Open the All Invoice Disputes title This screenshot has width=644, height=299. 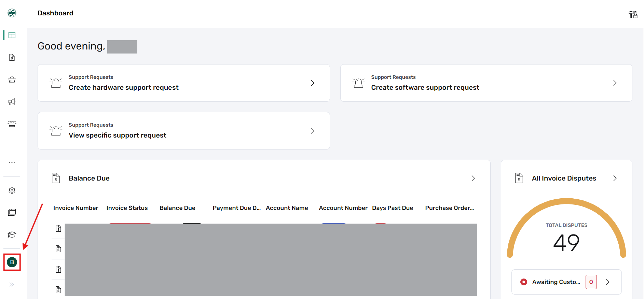coord(564,178)
